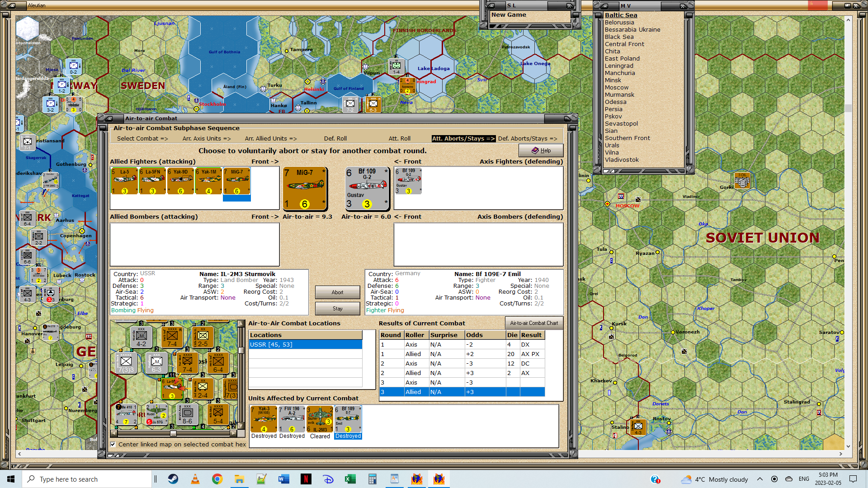Click the Select Combat subphase step
Viewport: 868px width, 488px height.
coord(142,139)
